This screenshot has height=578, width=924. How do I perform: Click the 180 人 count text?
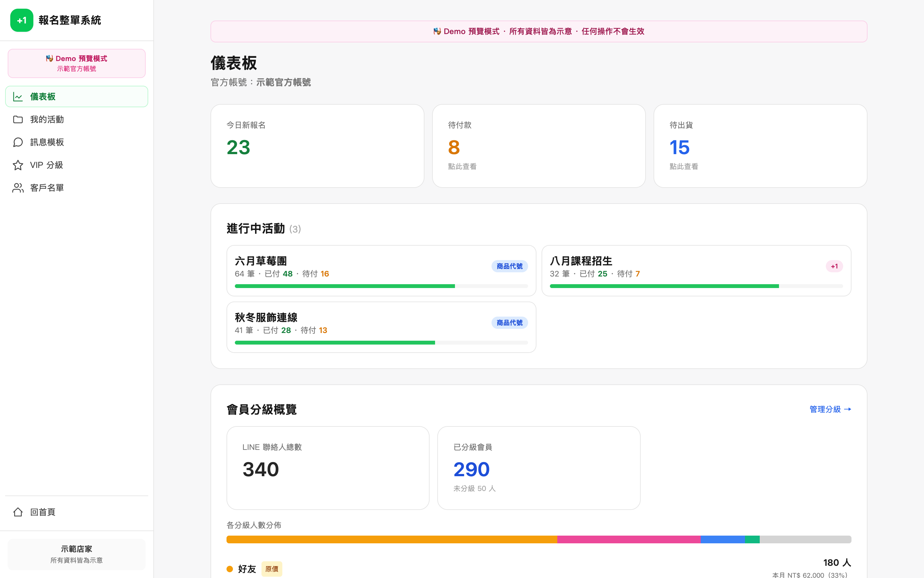837,563
